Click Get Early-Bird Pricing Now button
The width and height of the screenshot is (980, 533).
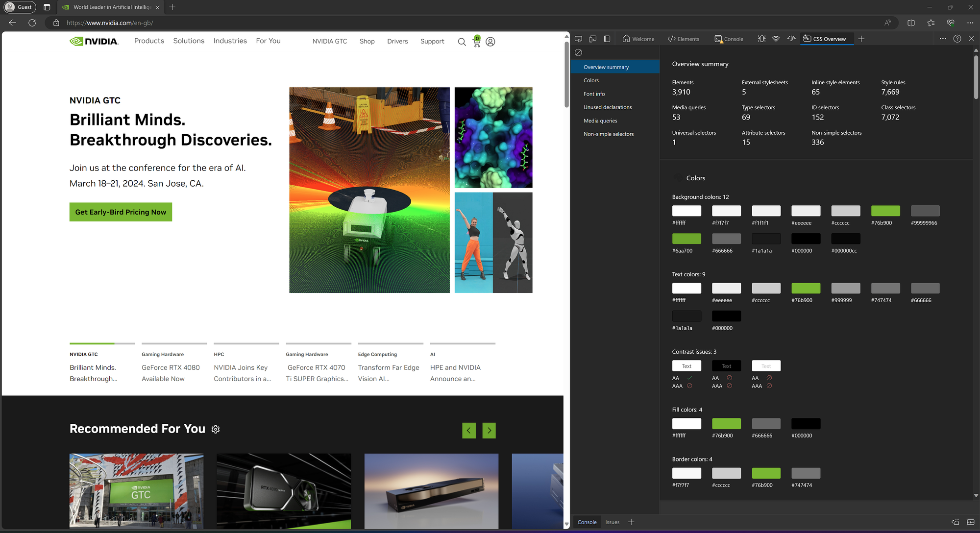(x=121, y=212)
